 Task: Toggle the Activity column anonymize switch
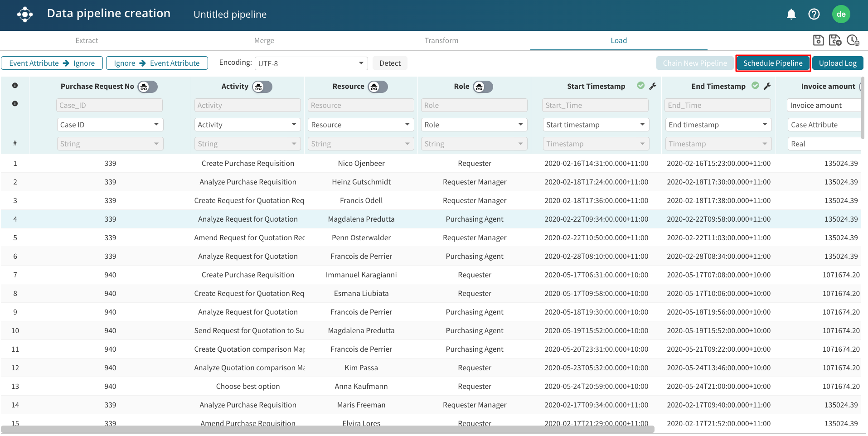click(x=262, y=87)
